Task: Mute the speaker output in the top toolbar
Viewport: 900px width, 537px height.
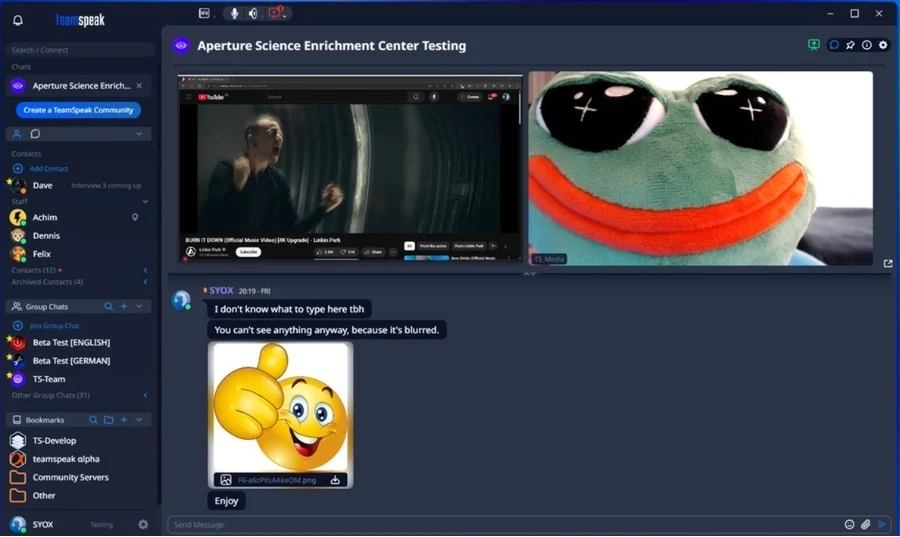Action: pos(253,13)
